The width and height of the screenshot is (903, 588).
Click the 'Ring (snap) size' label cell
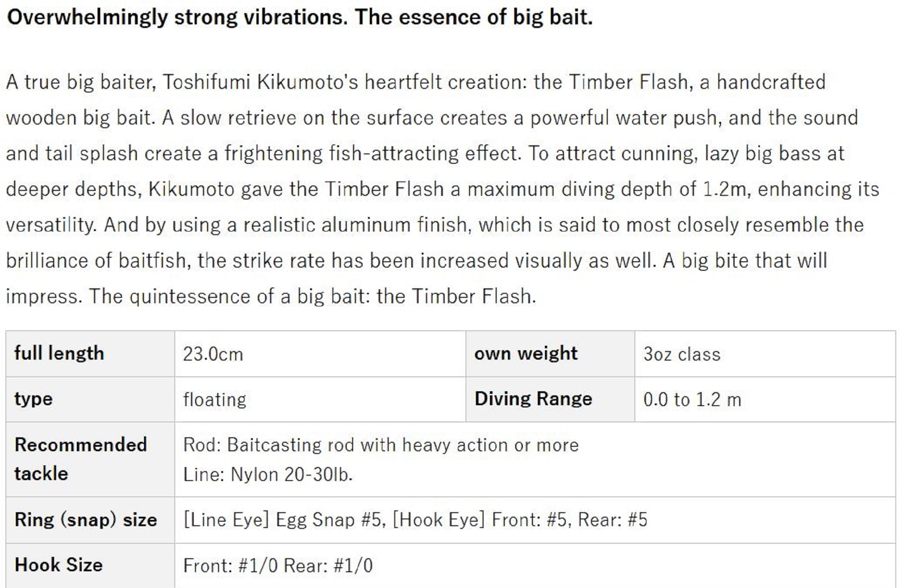click(x=86, y=520)
